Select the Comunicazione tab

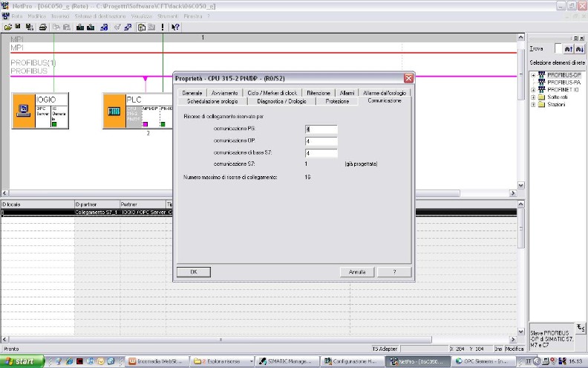385,100
